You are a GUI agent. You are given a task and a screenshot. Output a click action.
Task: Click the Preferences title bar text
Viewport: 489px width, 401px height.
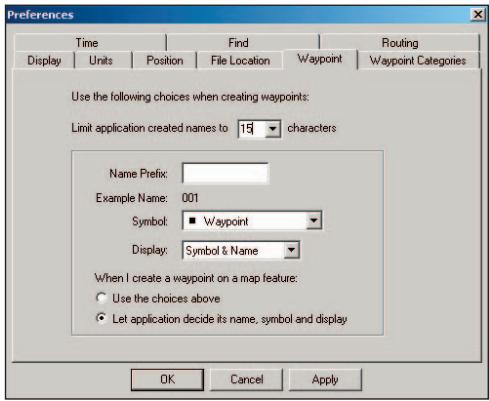[40, 15]
